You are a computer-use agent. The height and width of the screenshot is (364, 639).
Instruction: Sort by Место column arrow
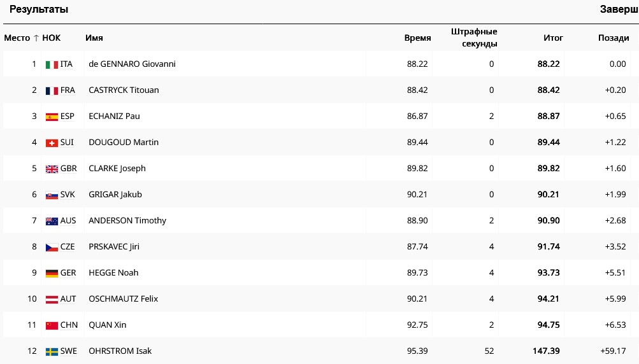(x=36, y=38)
